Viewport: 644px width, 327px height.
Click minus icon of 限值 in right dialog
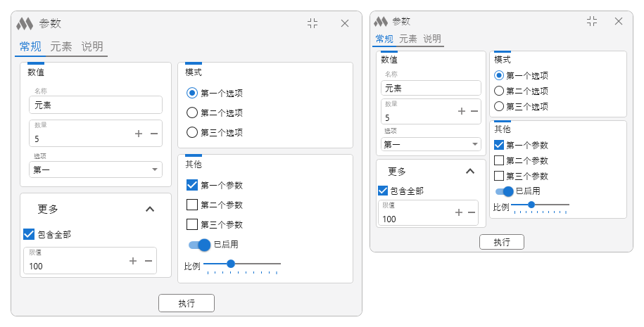(x=472, y=212)
